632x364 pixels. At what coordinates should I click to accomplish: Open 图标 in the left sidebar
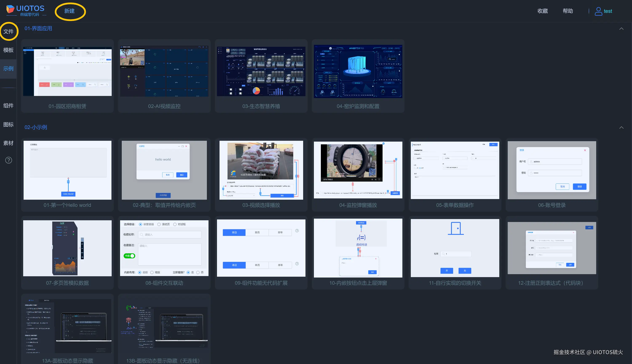click(8, 125)
